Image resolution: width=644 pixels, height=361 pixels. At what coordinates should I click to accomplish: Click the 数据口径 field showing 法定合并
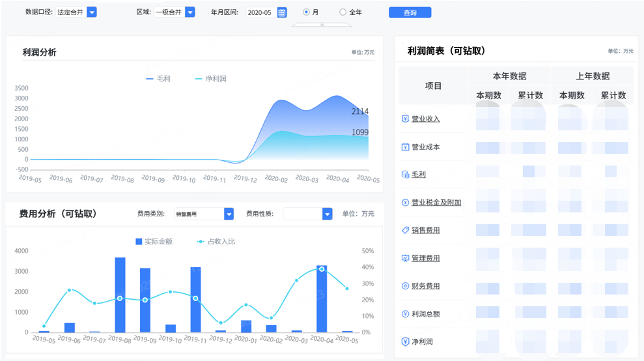tap(71, 12)
